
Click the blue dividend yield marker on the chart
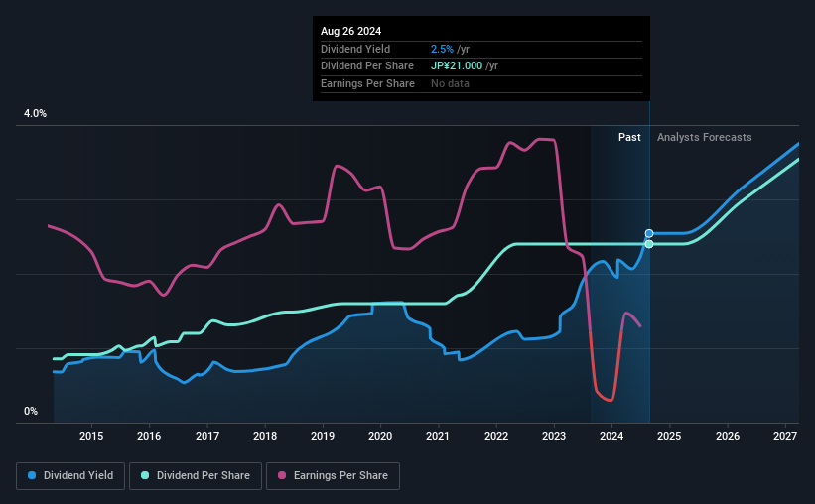tap(649, 234)
